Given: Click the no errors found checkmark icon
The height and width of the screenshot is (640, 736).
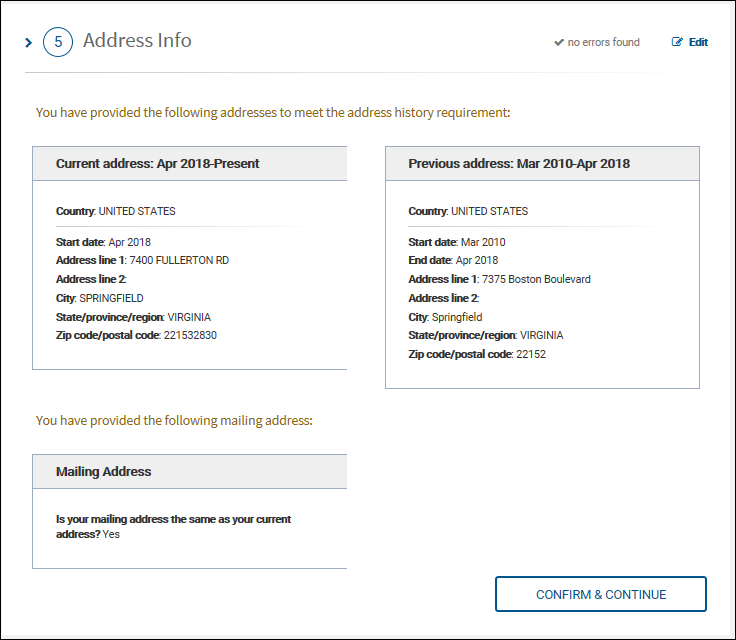Looking at the screenshot, I should tap(559, 42).
